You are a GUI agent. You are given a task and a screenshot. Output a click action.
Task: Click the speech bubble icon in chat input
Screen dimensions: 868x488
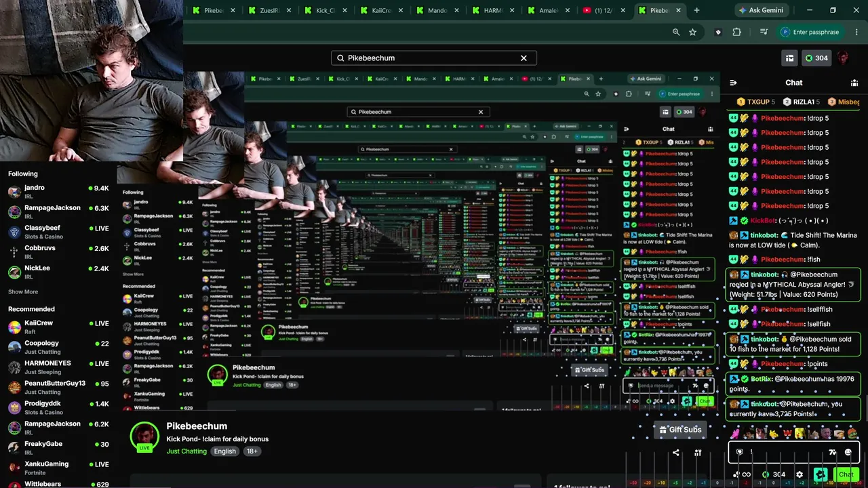740,452
